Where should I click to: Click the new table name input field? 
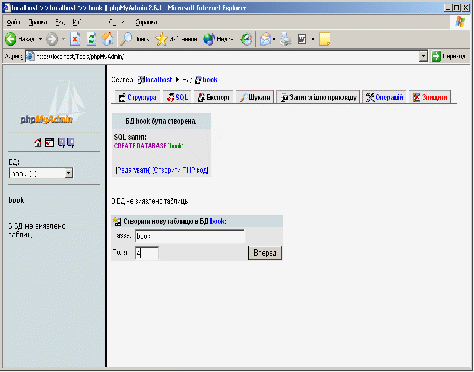pos(190,236)
